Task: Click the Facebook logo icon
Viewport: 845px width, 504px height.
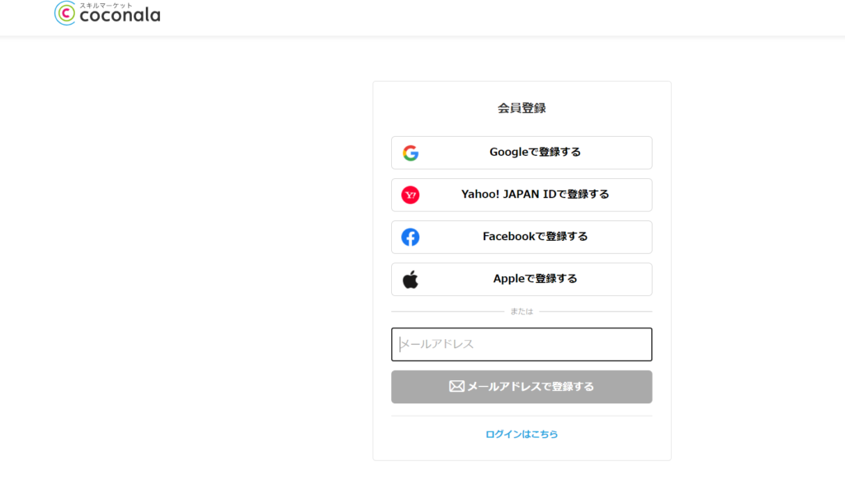Action: (411, 237)
